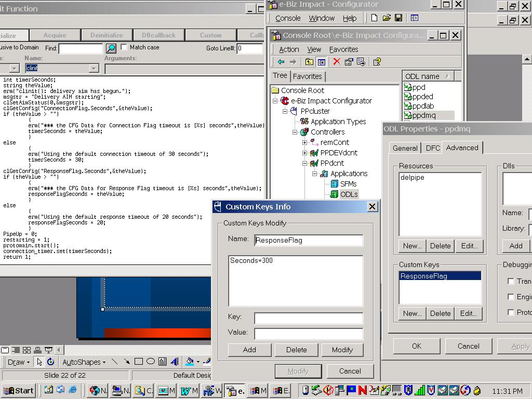Open the Draw menu dropdown
Image resolution: width=532 pixels, height=399 pixels.
pyautogui.click(x=19, y=362)
